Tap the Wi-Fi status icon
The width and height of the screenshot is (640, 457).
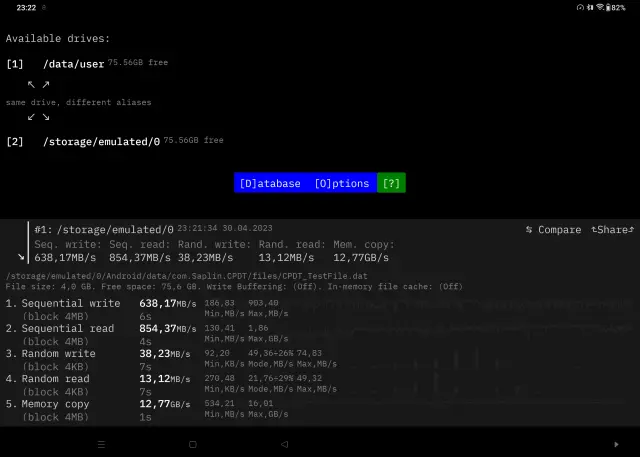click(599, 7)
